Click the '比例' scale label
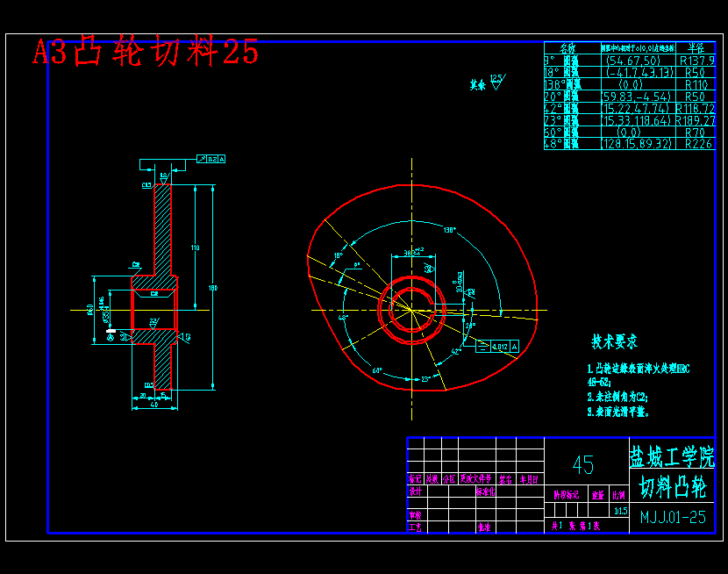This screenshot has height=574, width=728. (x=619, y=495)
